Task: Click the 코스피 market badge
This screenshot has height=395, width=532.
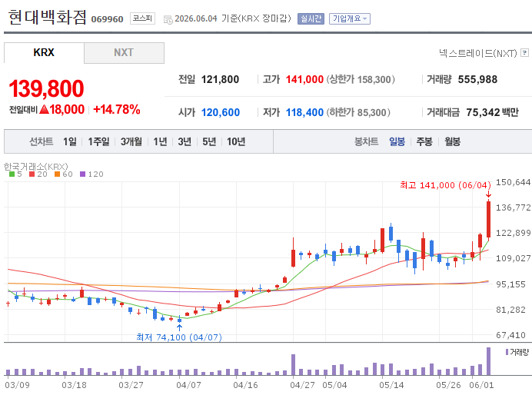Action: point(142,18)
